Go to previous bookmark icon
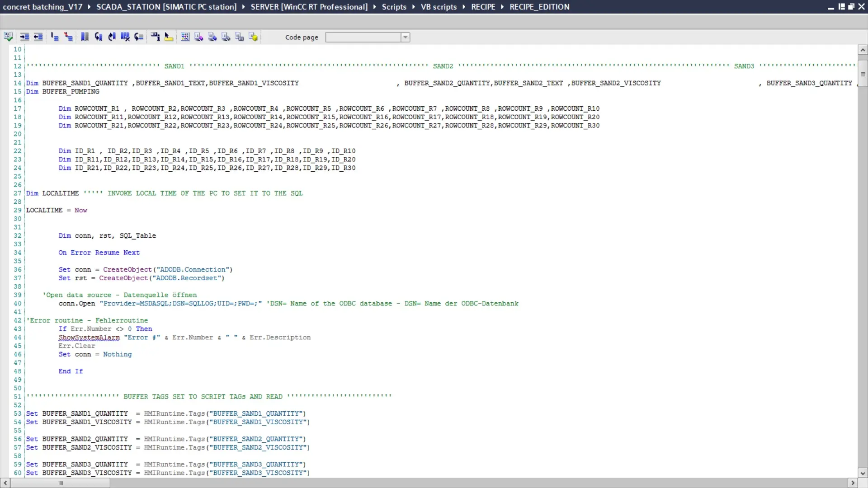The image size is (868, 488). (x=98, y=37)
